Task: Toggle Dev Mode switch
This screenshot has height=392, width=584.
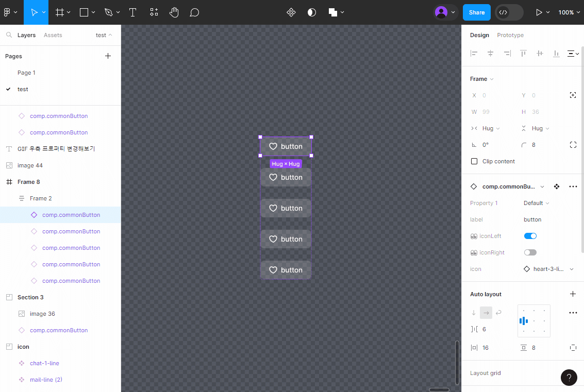Action: pyautogui.click(x=509, y=12)
